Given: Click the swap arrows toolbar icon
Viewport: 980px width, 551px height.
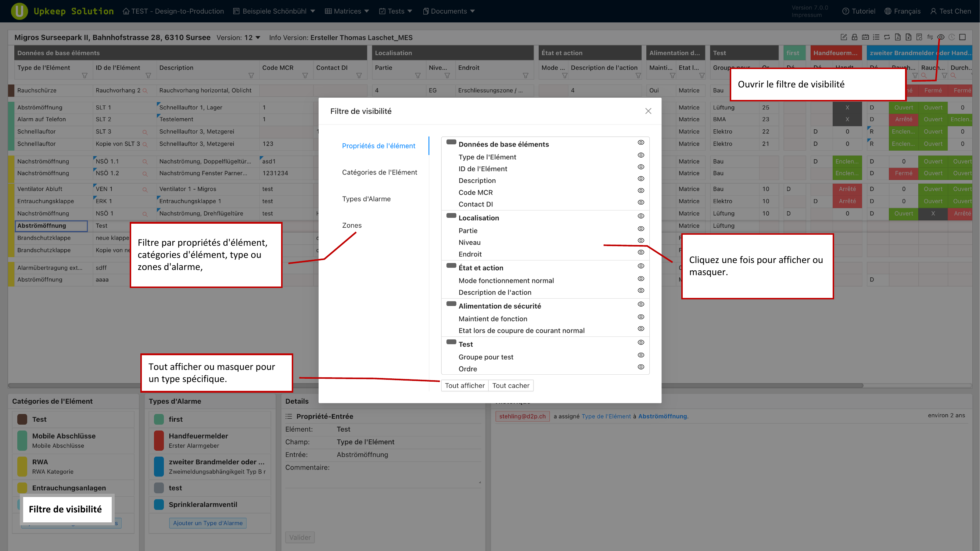Looking at the screenshot, I should pyautogui.click(x=930, y=37).
